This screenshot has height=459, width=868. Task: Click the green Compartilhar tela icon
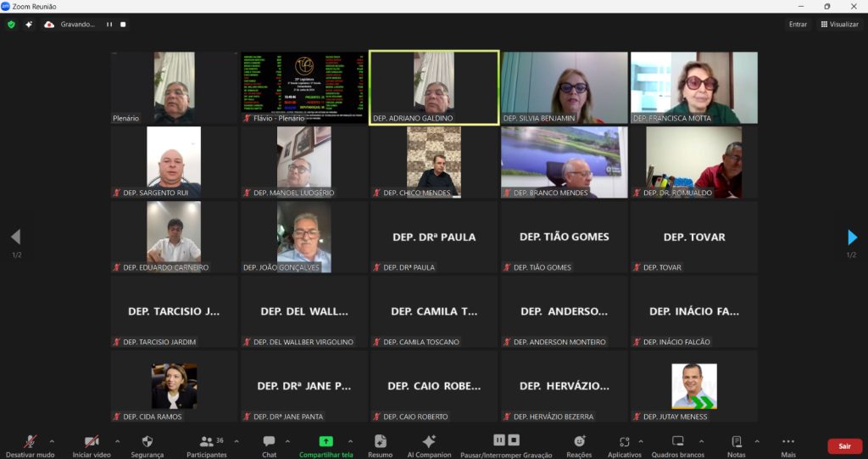coord(325,441)
